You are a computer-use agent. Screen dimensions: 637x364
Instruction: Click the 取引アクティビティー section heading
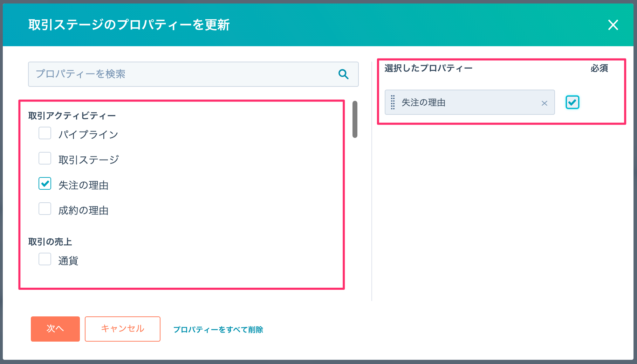(x=72, y=115)
